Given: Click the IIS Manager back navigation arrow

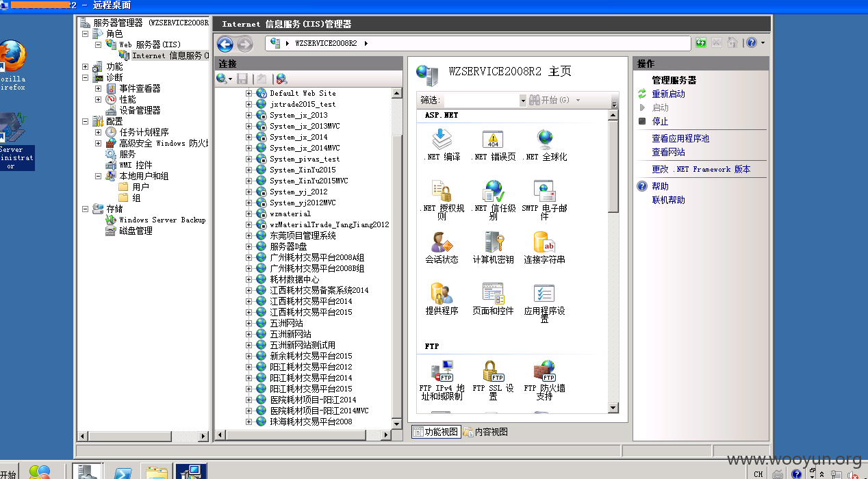Looking at the screenshot, I should point(225,44).
